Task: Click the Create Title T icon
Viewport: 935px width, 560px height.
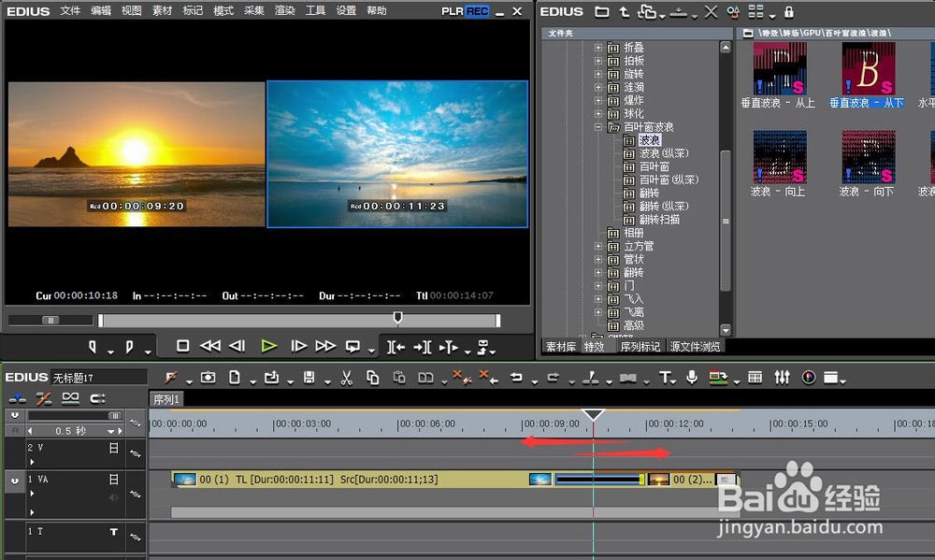Action: click(x=664, y=378)
